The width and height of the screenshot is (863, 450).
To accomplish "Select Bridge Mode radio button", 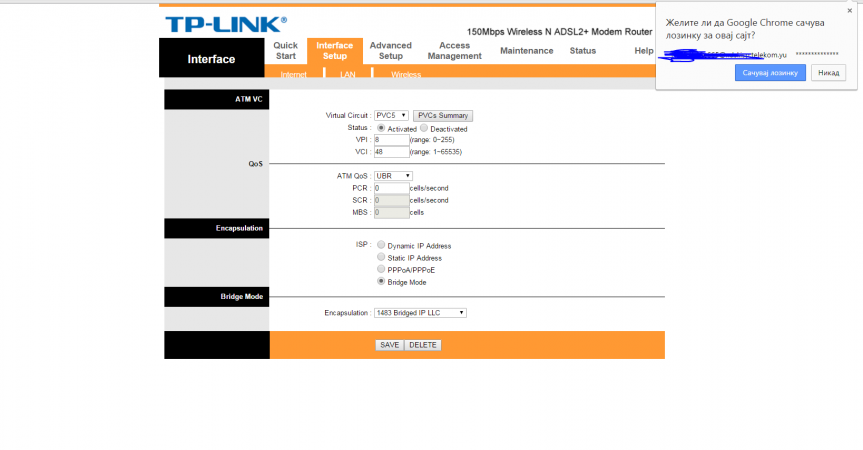I will pos(381,281).
